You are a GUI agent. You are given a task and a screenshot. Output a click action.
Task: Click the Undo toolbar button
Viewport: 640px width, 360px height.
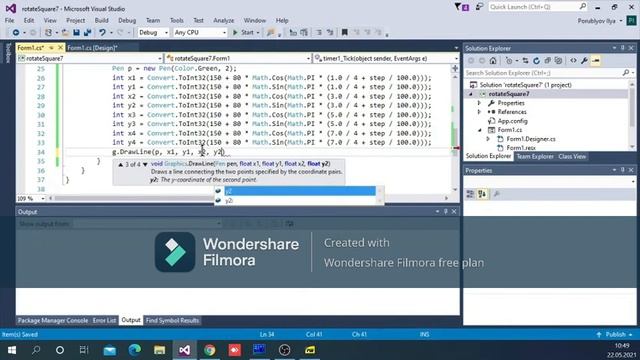(x=102, y=32)
